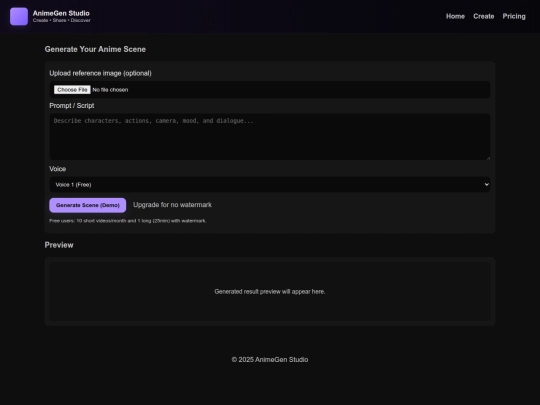Open the Voice 1 (Free) dropdown
Image resolution: width=540 pixels, height=405 pixels.
pos(270,185)
